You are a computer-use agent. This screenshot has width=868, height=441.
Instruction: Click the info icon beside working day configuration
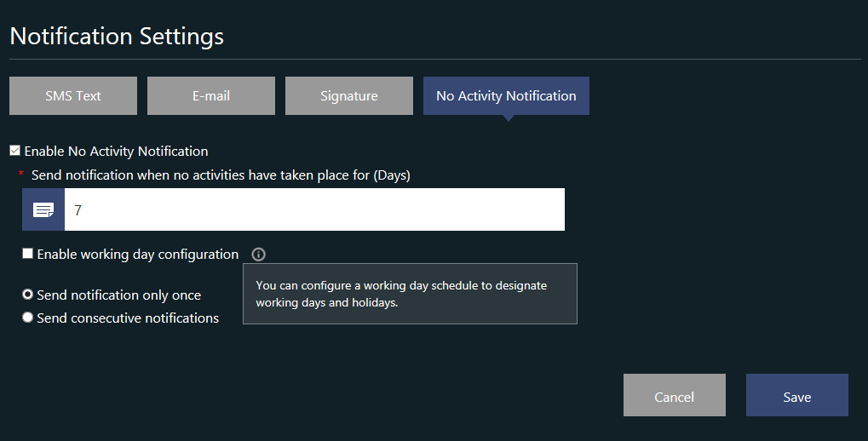[x=258, y=254]
